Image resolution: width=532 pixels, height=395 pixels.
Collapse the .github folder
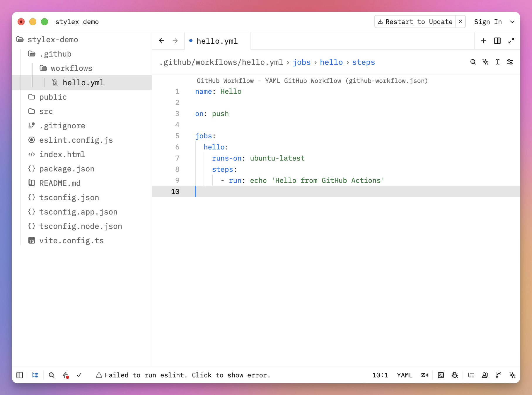[x=82, y=54]
